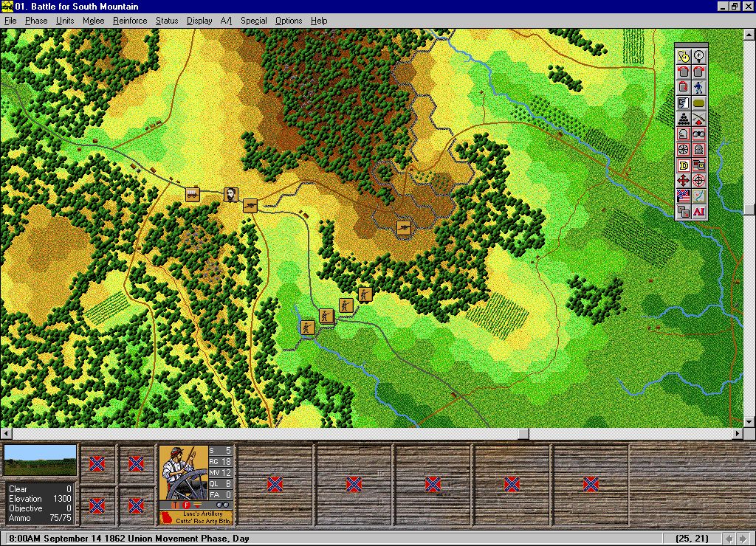Open the File menu

point(10,21)
